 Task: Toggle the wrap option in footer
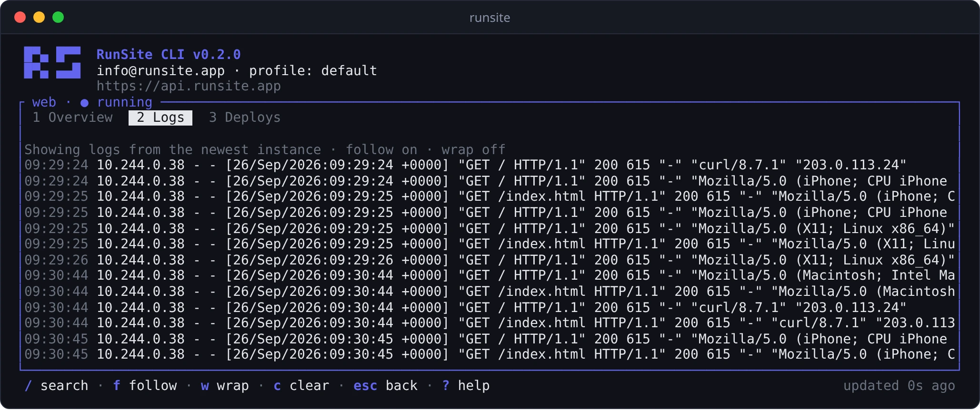pos(225,385)
